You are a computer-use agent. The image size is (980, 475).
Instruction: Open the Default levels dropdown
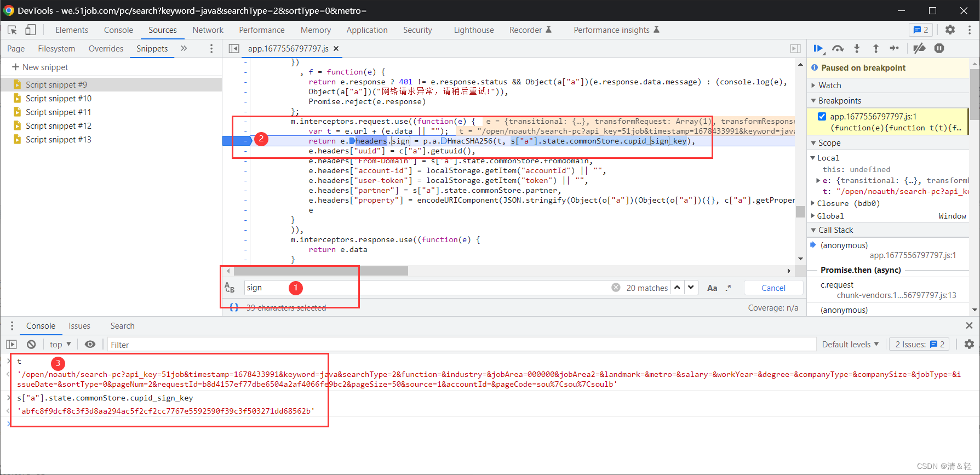(850, 345)
